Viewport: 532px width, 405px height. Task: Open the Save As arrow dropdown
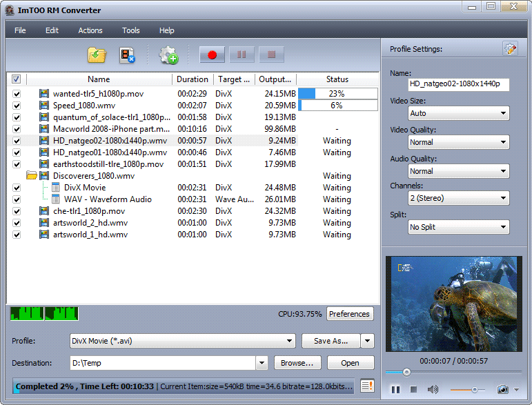coord(368,341)
